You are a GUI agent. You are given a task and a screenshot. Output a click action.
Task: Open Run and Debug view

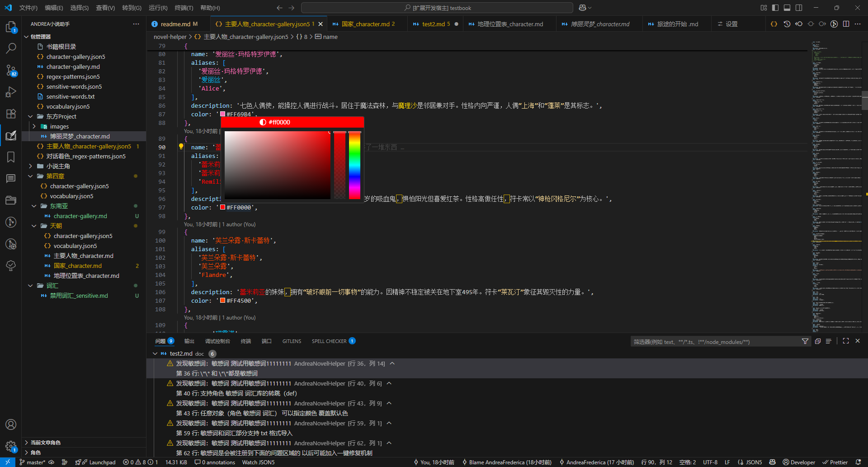coord(11,92)
